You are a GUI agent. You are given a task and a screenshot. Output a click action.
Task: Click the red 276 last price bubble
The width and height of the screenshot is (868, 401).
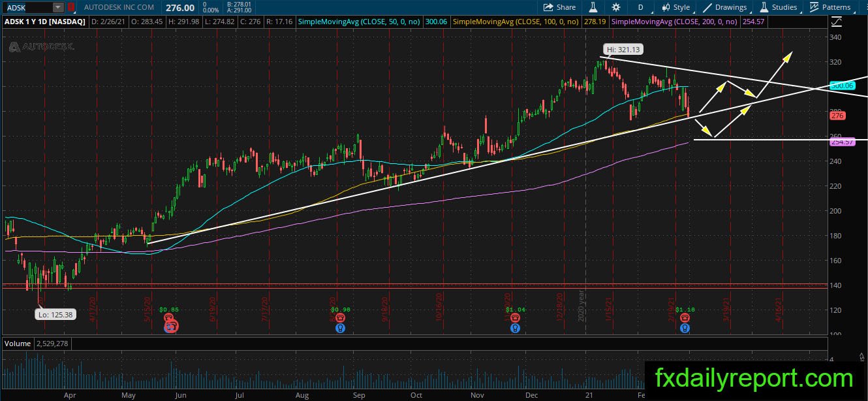(837, 116)
